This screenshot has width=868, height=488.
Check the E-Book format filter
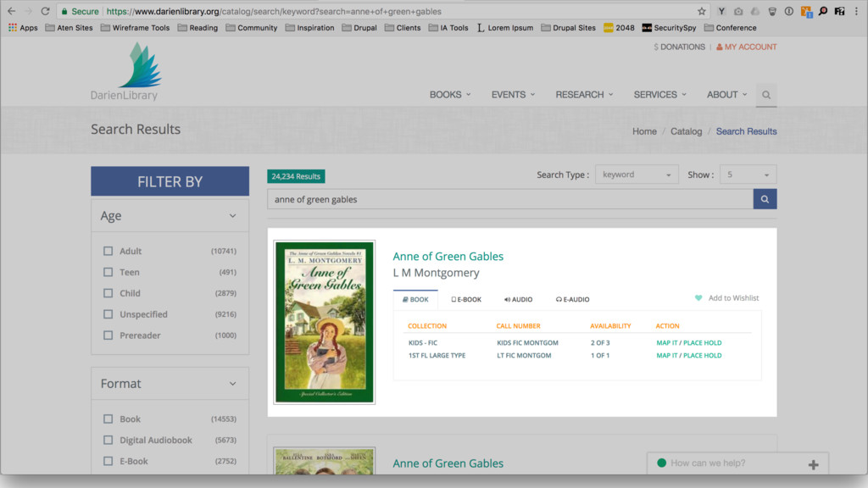[108, 461]
